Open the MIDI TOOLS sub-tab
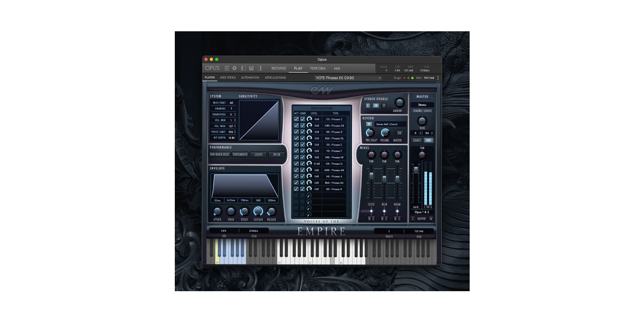The image size is (644, 322). (x=228, y=78)
